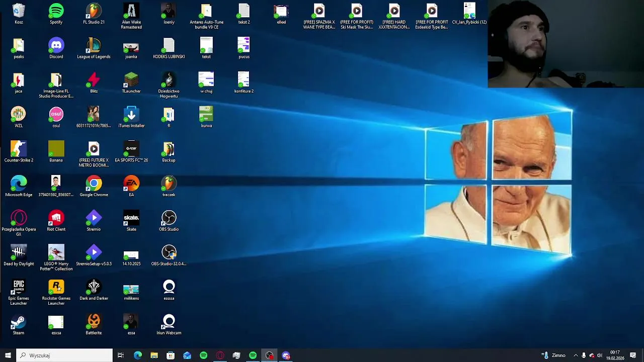Open EA SPORTS FC 26 shortcut
The image size is (644, 362).
coord(131,152)
